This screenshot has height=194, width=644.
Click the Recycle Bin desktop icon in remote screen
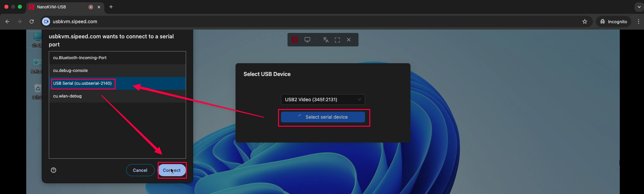click(x=37, y=91)
